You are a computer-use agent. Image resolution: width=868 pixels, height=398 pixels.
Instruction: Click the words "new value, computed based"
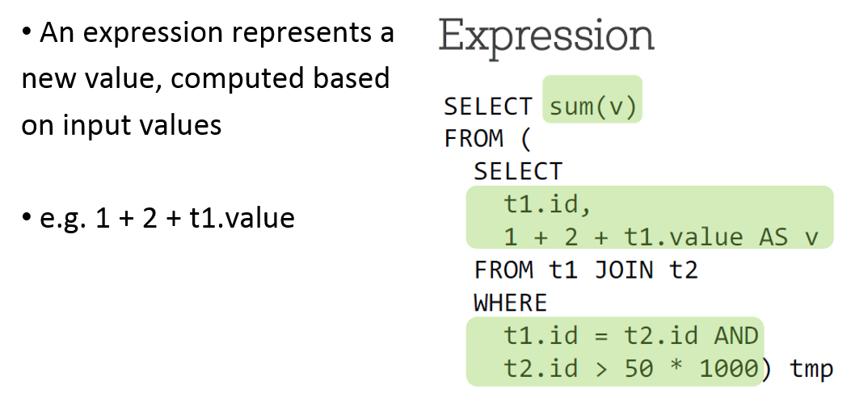[205, 79]
